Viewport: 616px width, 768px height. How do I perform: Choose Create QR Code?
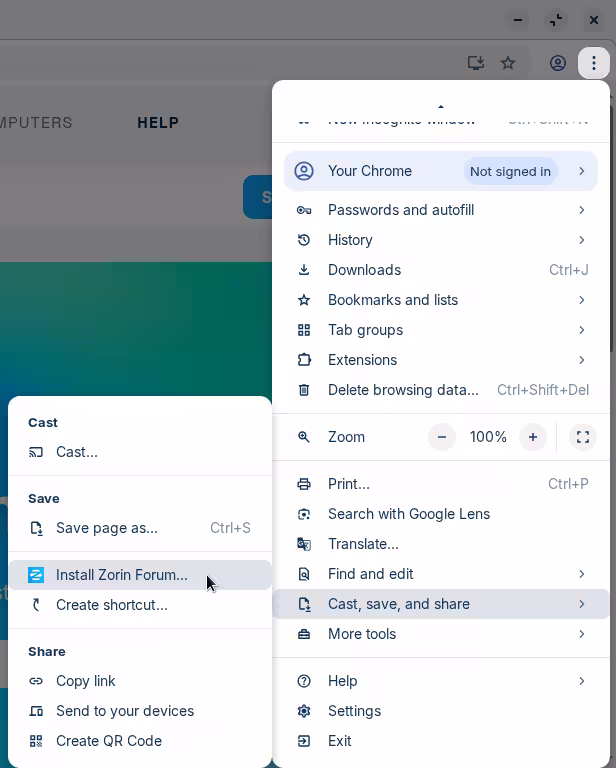click(108, 741)
